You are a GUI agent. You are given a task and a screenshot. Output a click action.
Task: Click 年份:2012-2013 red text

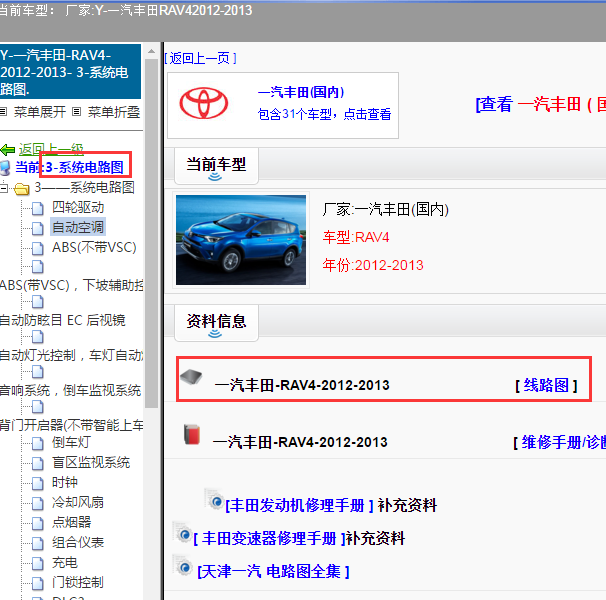coord(373,265)
